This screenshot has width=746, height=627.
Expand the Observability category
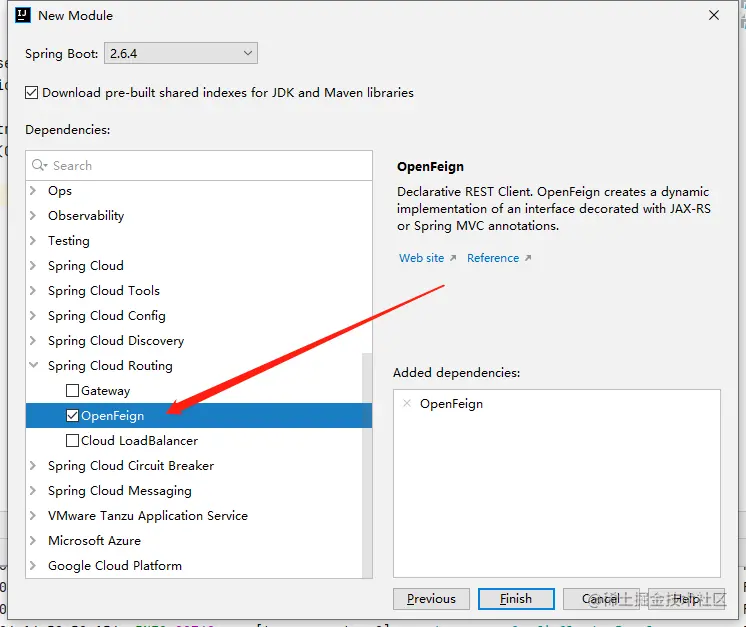33,216
